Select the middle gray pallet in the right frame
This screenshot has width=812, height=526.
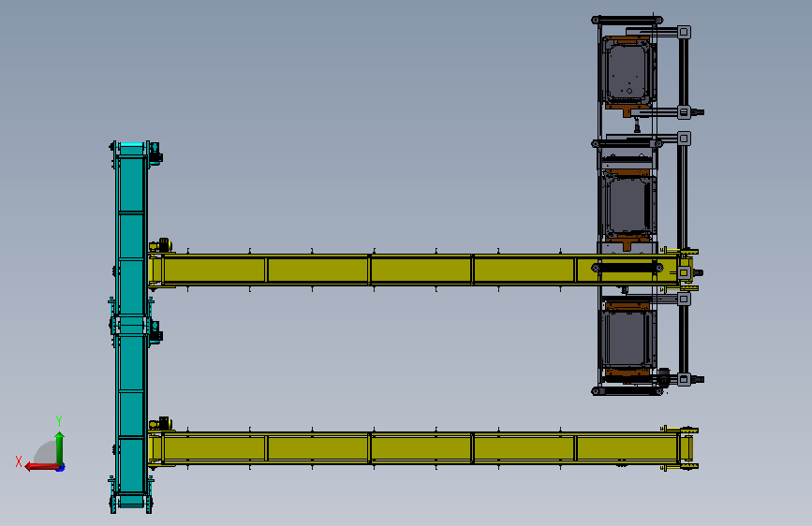628,206
